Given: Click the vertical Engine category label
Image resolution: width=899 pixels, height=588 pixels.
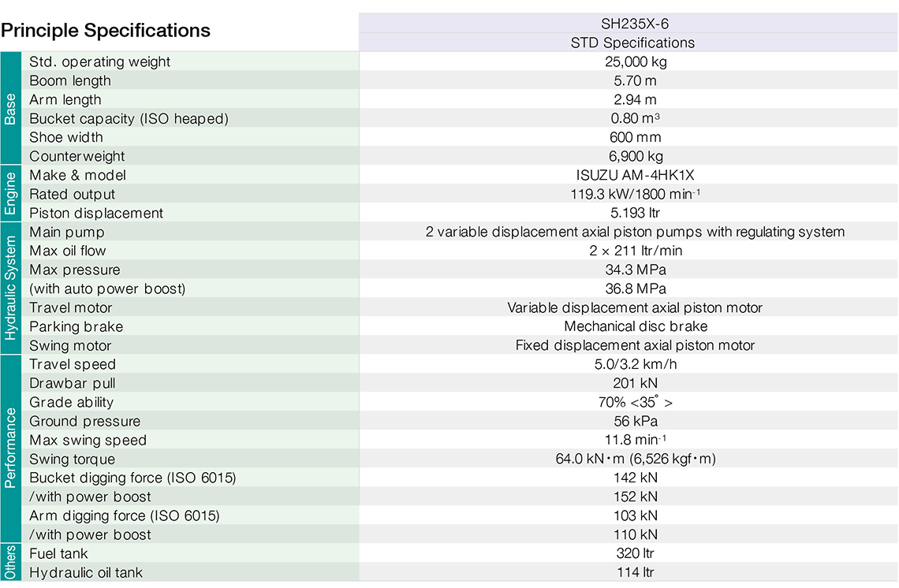Looking at the screenshot, I should [x=11, y=194].
